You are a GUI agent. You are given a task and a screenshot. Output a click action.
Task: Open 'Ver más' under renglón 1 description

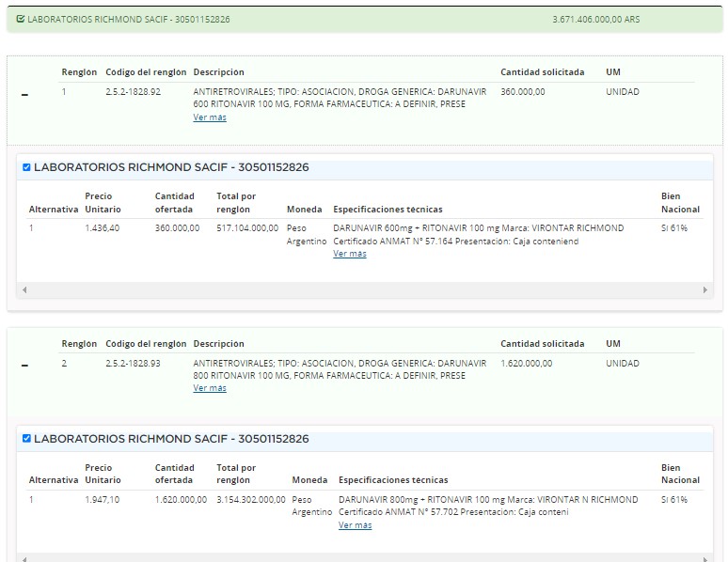pos(210,117)
